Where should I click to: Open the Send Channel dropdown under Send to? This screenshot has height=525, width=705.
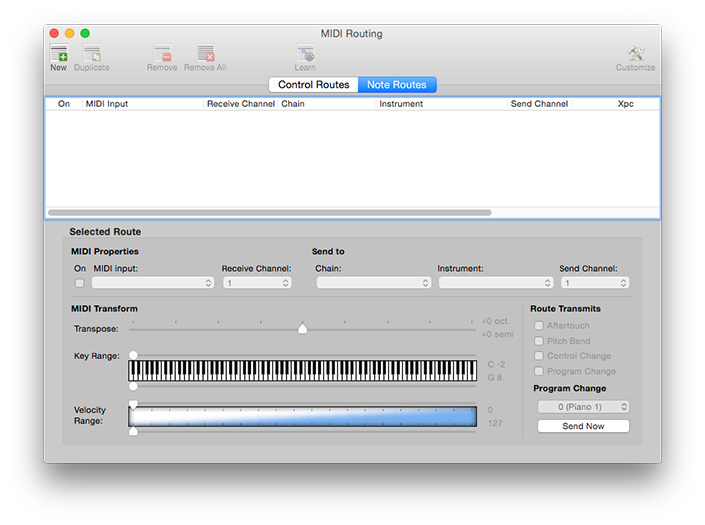point(595,283)
